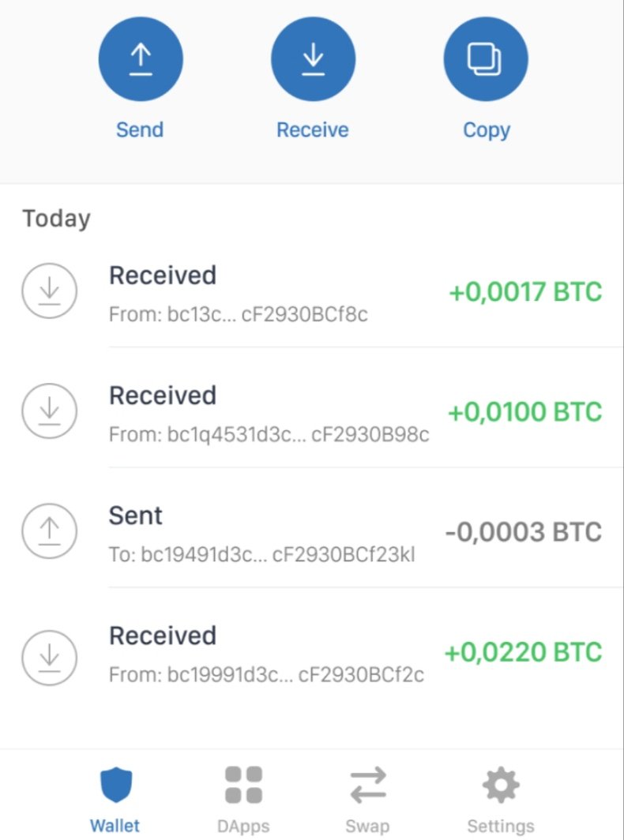Click the +0,0100 BTC received icon
This screenshot has height=840, width=624.
[x=49, y=411]
